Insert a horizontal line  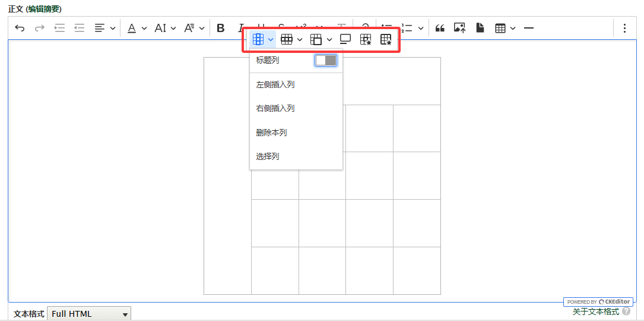tap(529, 28)
